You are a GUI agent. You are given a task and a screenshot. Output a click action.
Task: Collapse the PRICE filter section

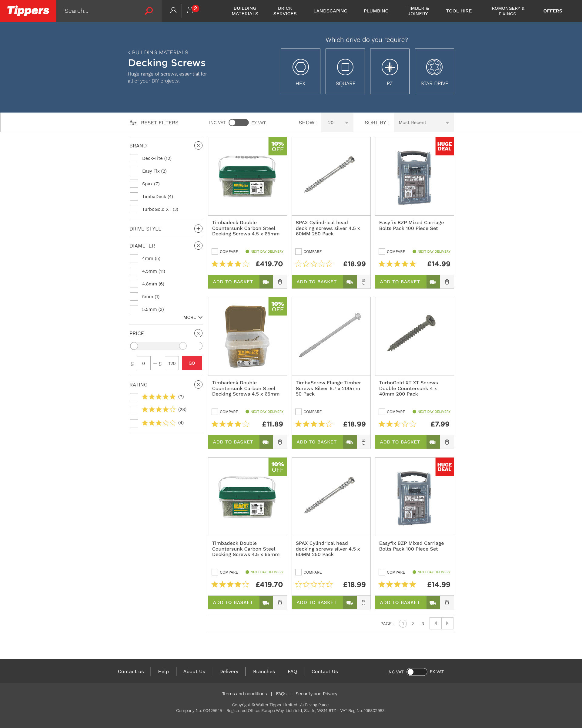point(198,333)
